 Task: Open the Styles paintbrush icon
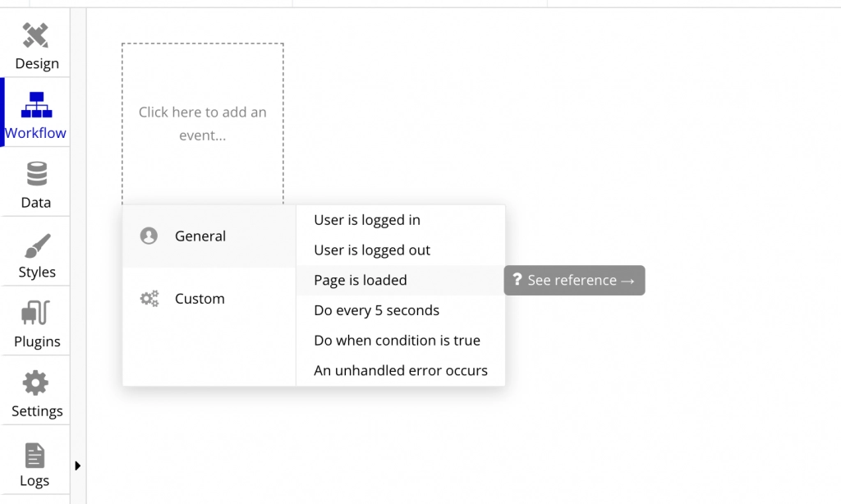pyautogui.click(x=37, y=245)
